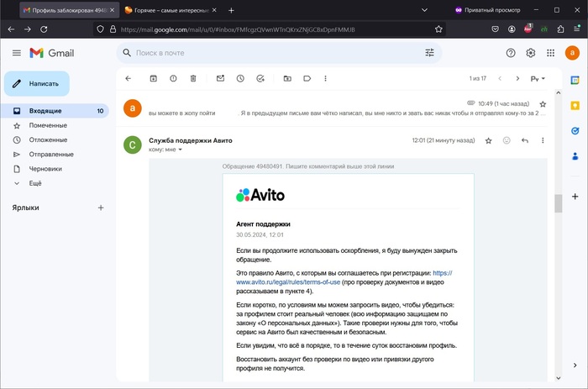
Task: Star the first collapsed message
Action: (x=543, y=103)
